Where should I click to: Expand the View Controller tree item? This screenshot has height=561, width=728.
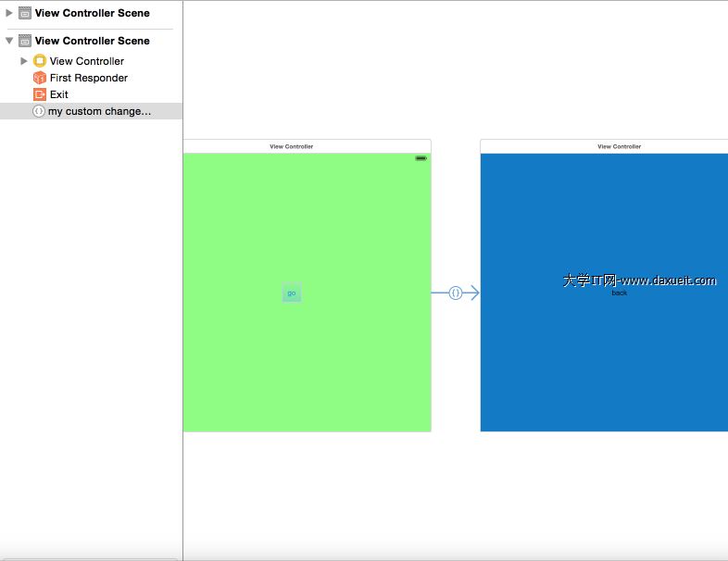pos(24,61)
